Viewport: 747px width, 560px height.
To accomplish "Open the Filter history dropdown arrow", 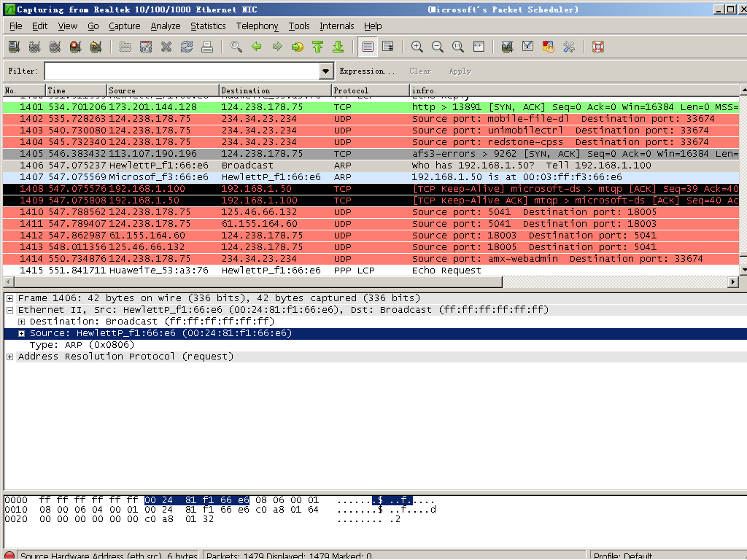I will (x=326, y=71).
